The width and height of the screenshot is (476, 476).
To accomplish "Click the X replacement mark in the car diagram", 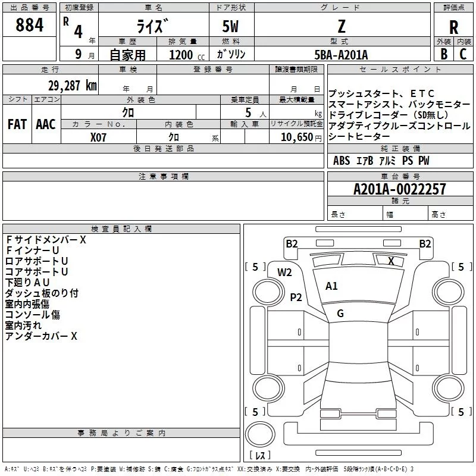I will [391, 261].
